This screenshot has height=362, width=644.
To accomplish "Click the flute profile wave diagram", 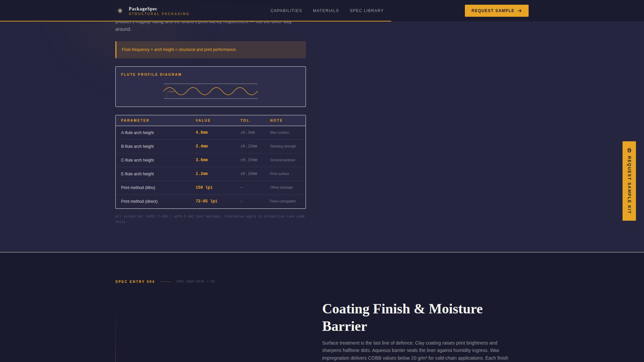I will tap(211, 91).
